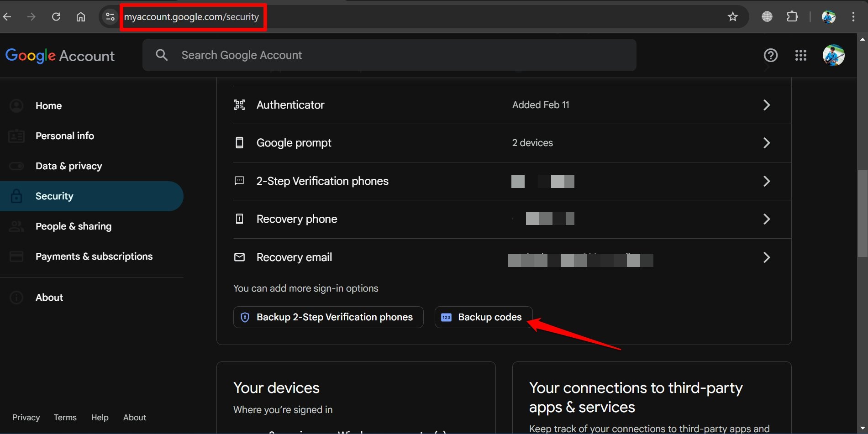Image resolution: width=868 pixels, height=434 pixels.
Task: Click the Data & privacy toggle icon
Action: (x=16, y=166)
